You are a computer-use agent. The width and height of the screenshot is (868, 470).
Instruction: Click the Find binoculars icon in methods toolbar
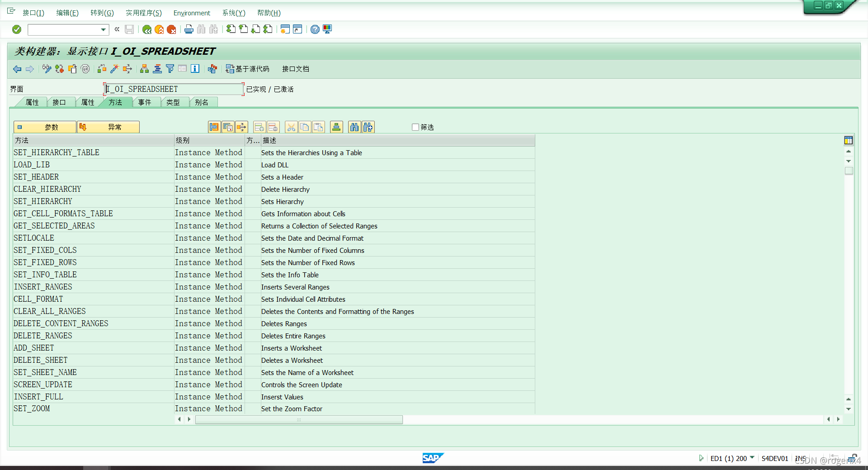tap(354, 127)
